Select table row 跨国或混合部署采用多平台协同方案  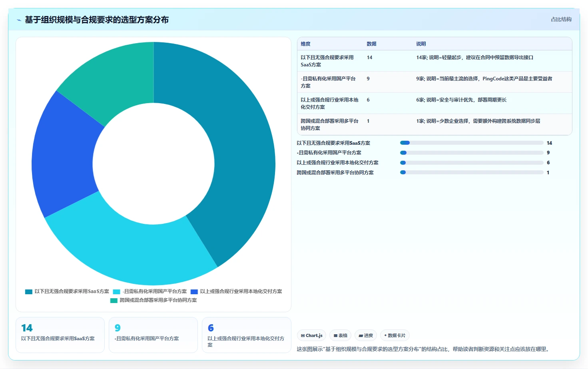pyautogui.click(x=435, y=124)
